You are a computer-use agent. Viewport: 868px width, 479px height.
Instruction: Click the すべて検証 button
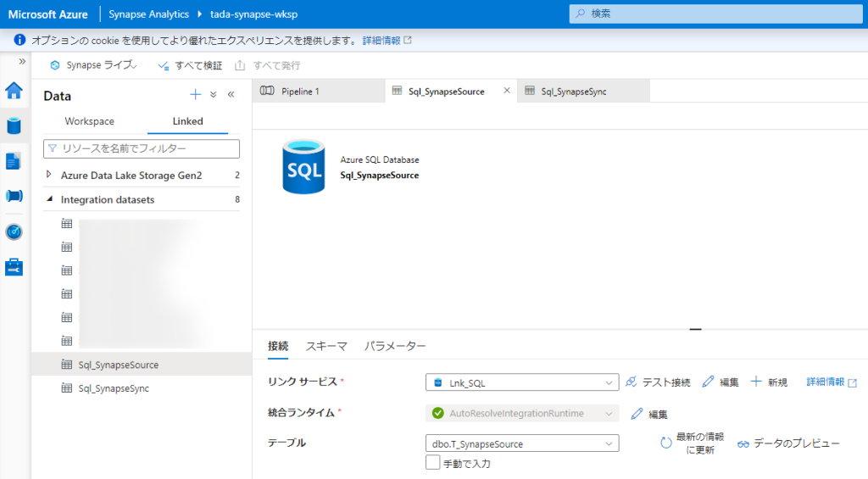point(190,65)
